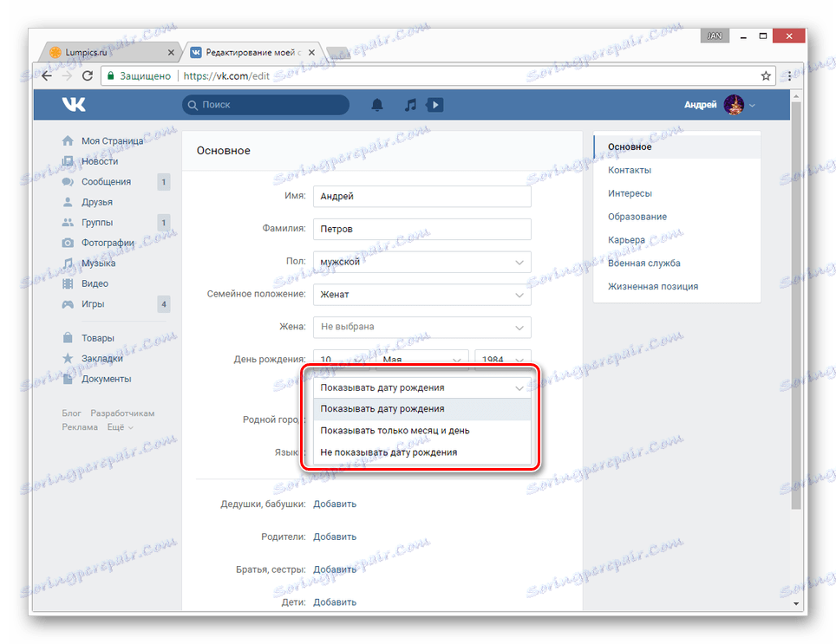Switch to Интересы section
This screenshot has height=644, width=836.
click(677, 193)
